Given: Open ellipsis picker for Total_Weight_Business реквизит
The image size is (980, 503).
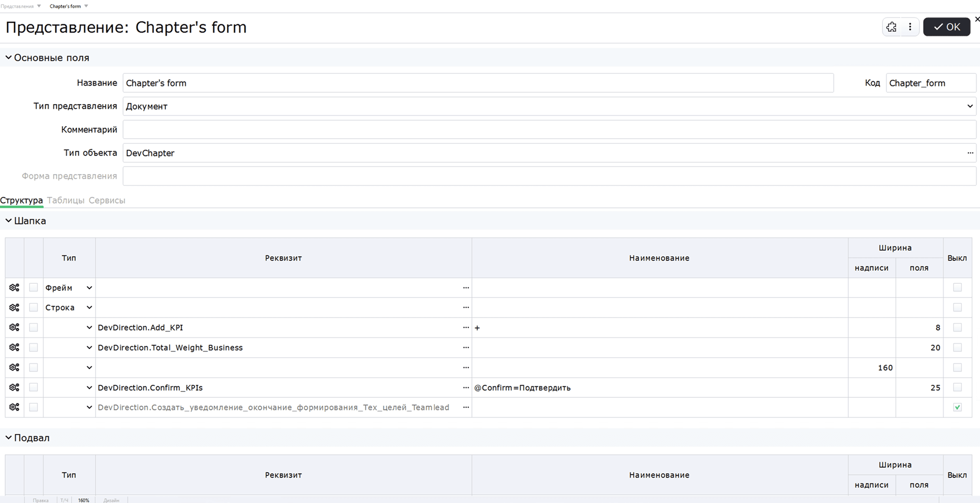Looking at the screenshot, I should pyautogui.click(x=466, y=347).
